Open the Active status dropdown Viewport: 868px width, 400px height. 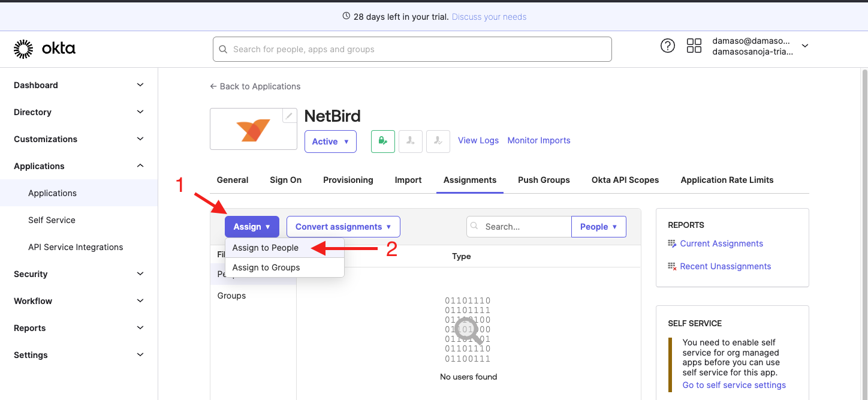click(330, 142)
